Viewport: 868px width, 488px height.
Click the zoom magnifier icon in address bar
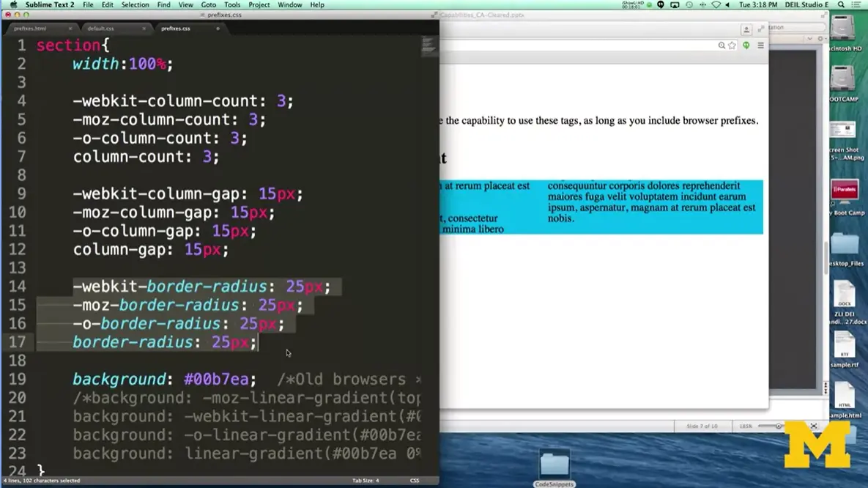[x=722, y=45]
